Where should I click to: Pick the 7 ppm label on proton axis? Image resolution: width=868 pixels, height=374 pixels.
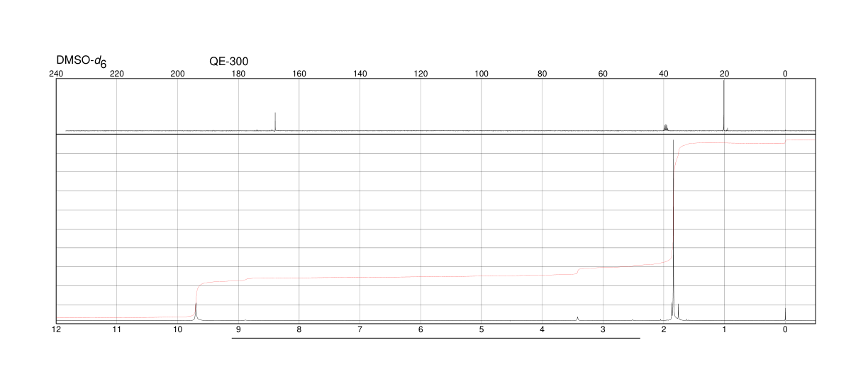pyautogui.click(x=360, y=329)
